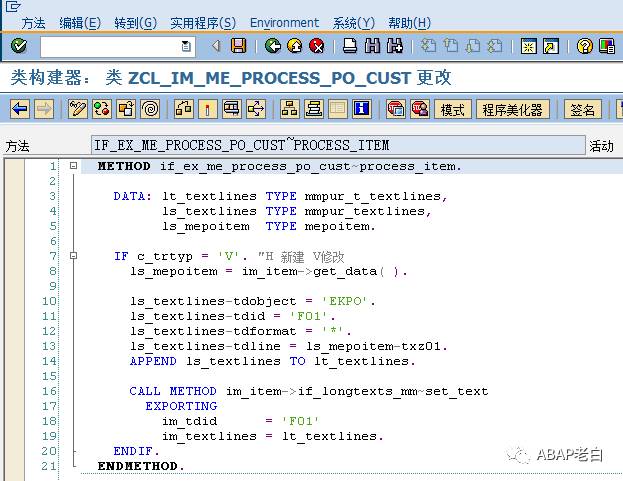Image resolution: width=623 pixels, height=481 pixels.
Task: Click the 'CALL METHOD im_item->if_longtexts_mm~set_text' line
Action: pos(309,391)
